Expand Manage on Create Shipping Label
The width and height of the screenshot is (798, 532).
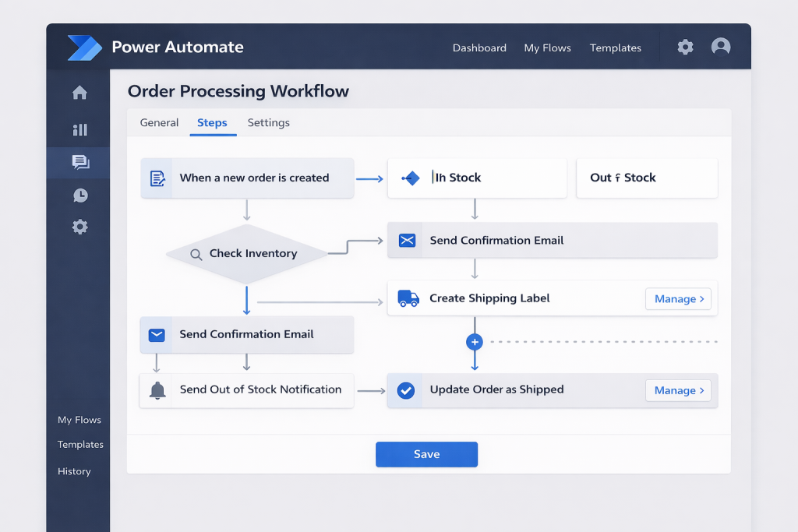tap(678, 299)
